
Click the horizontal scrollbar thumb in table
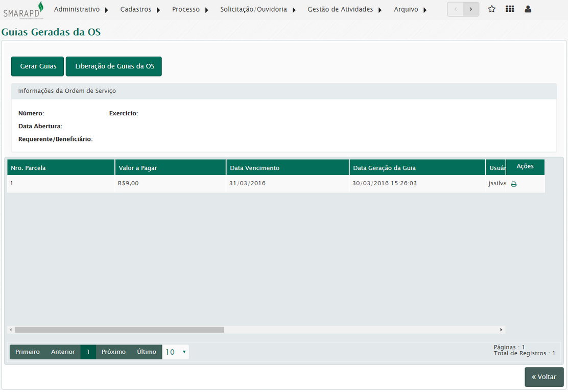(119, 330)
